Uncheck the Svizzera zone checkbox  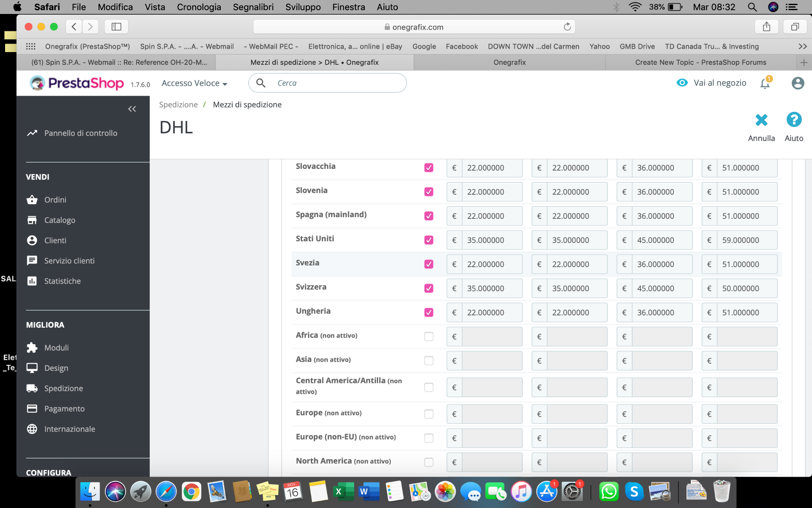pos(428,288)
